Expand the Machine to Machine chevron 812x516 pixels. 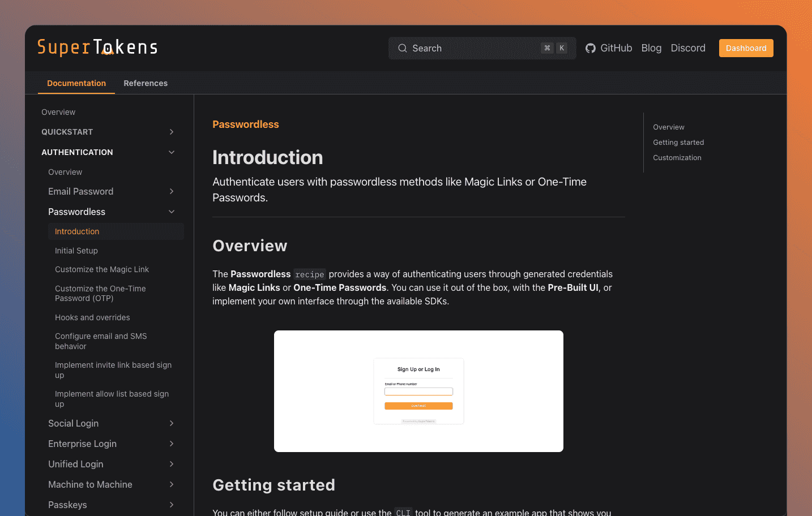point(172,484)
